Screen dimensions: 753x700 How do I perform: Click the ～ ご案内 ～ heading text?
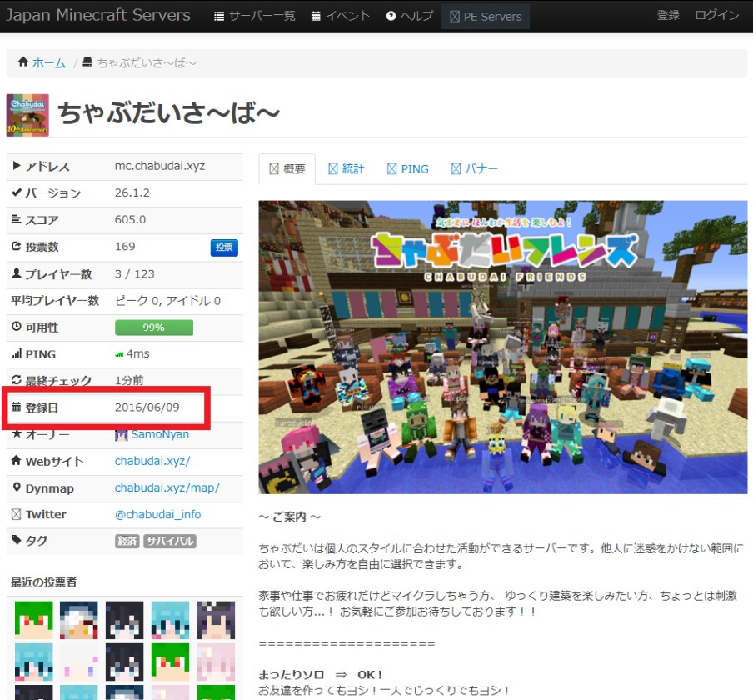(289, 517)
